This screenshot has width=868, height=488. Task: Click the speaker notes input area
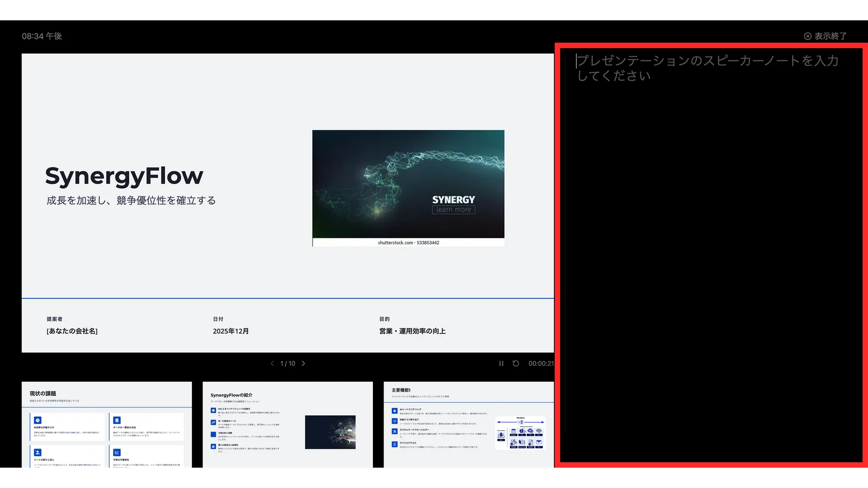coord(711,254)
